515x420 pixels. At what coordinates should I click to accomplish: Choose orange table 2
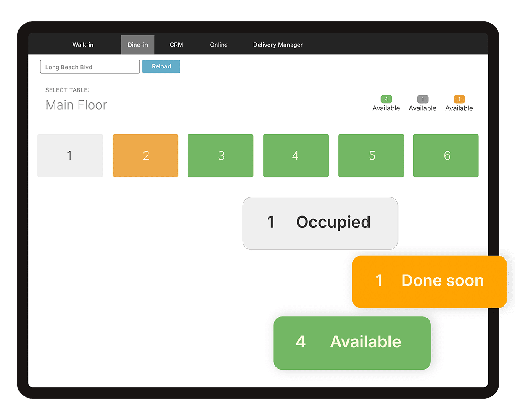tap(145, 156)
